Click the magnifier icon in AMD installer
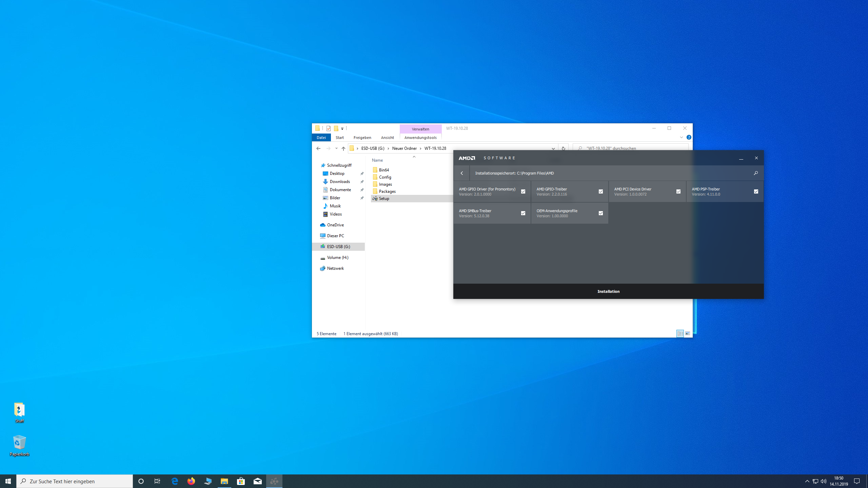Screen dimensions: 868x488 755,173
